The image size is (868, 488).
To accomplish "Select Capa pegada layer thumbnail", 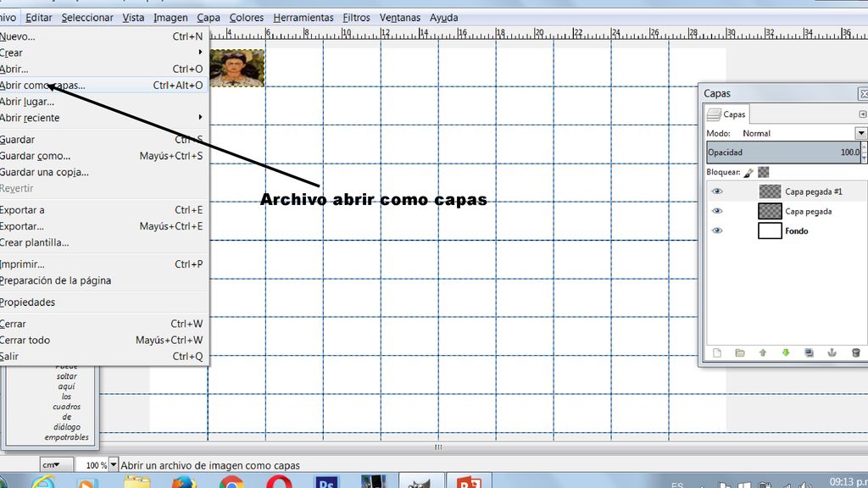I will pyautogui.click(x=770, y=211).
